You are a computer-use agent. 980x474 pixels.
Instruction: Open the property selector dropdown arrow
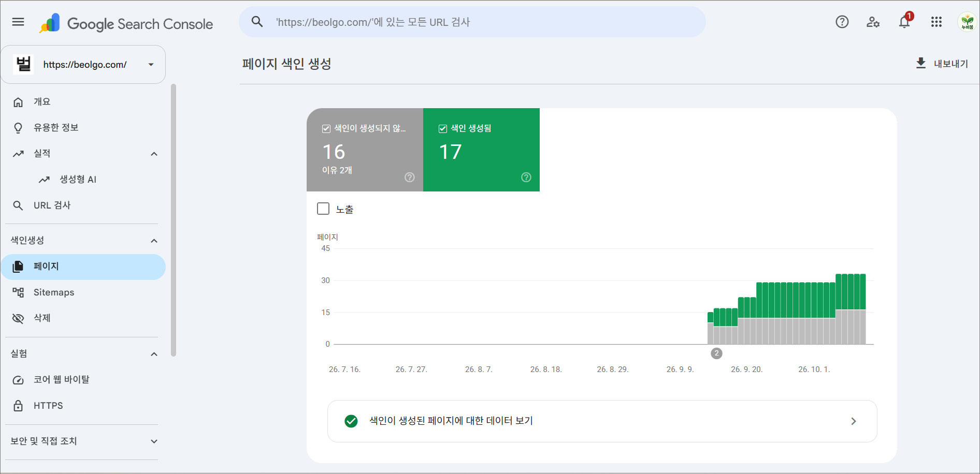click(151, 65)
